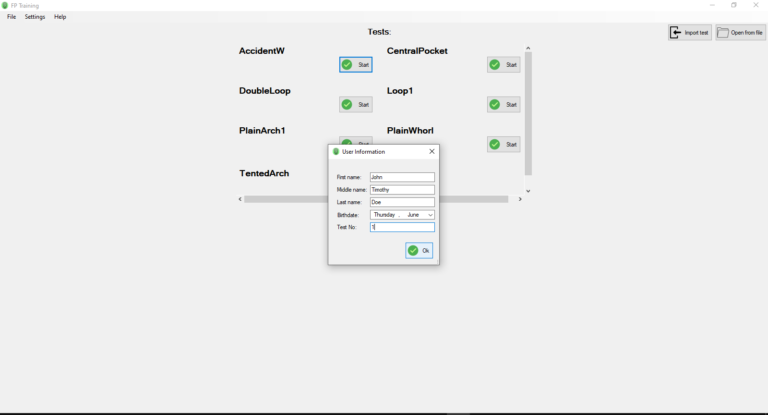Viewport: 768px width, 415px height.
Task: Start the AccidentW test
Action: [356, 65]
